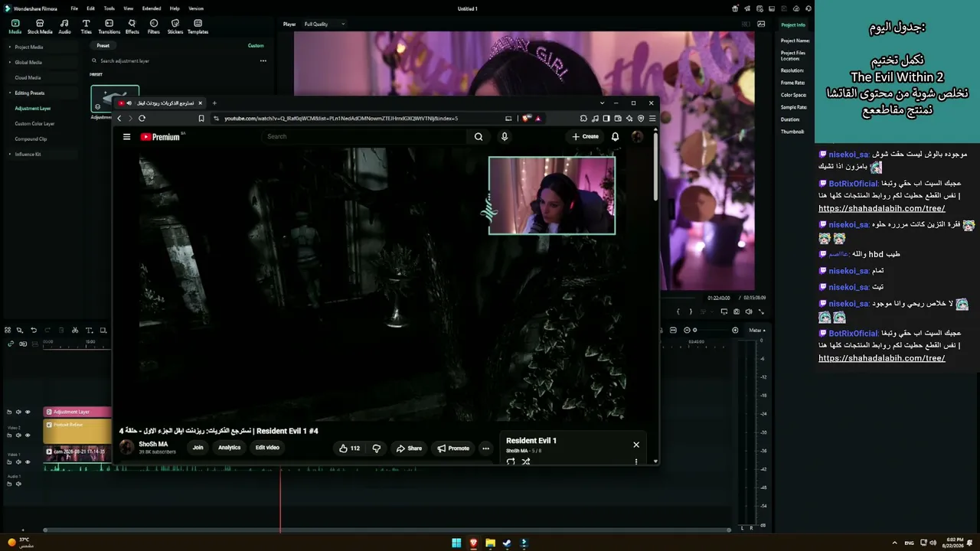Image resolution: width=980 pixels, height=551 pixels.
Task: Mute the Audio 1 track
Action: coord(18,484)
